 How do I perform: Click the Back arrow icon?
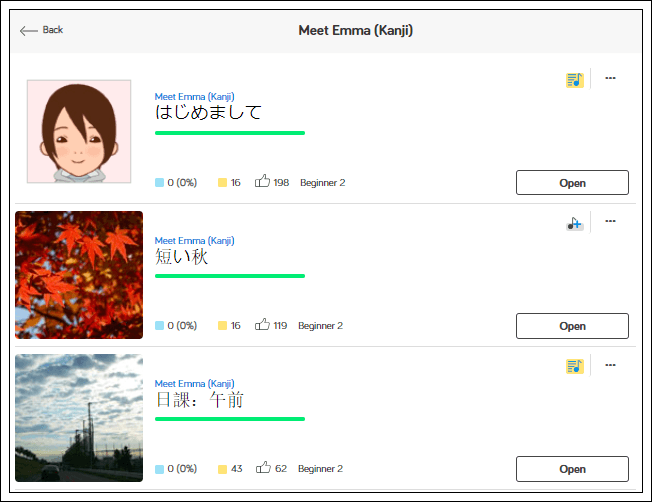tap(29, 30)
